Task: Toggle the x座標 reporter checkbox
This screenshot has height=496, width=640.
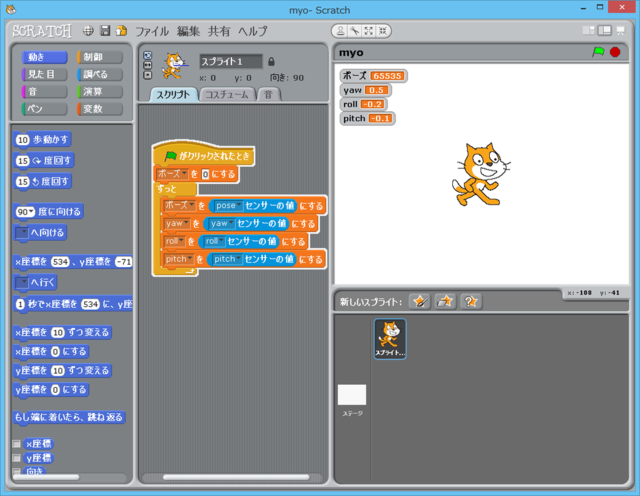Action: point(16,443)
